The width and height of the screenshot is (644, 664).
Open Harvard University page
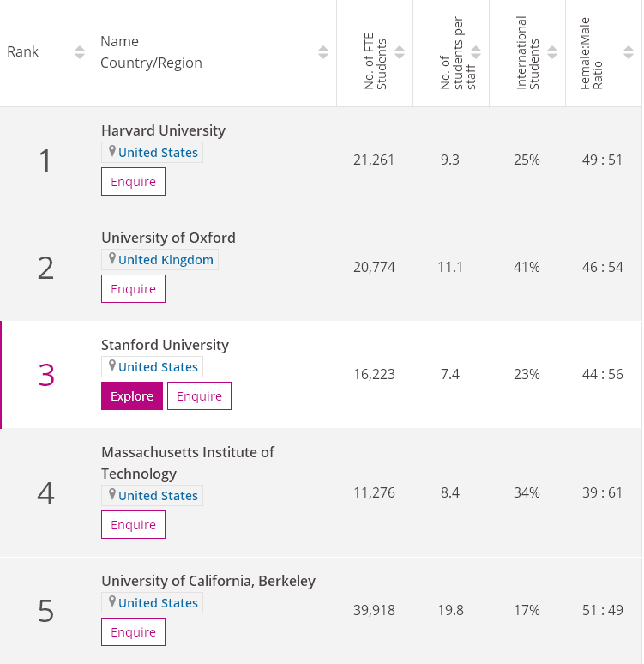pyautogui.click(x=163, y=130)
